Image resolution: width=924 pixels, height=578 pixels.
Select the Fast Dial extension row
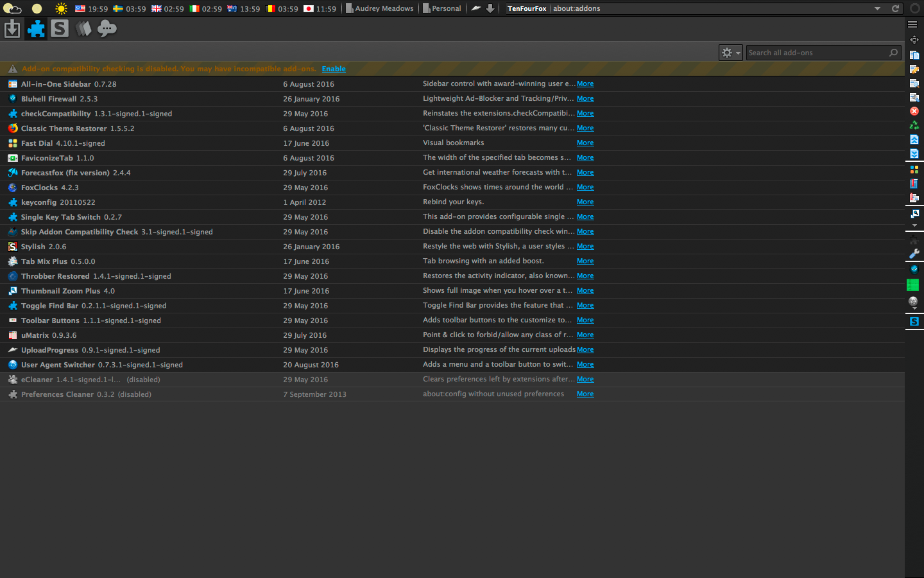pyautogui.click(x=452, y=143)
